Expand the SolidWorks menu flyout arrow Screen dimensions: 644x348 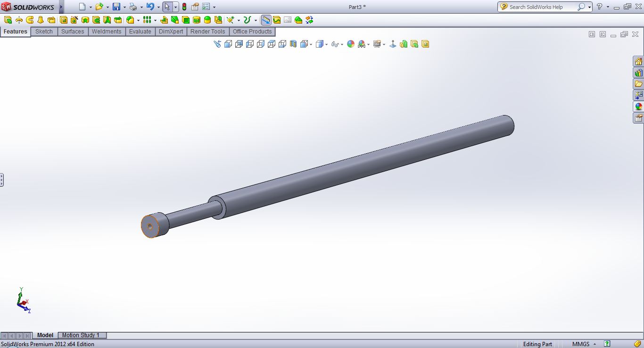61,7
